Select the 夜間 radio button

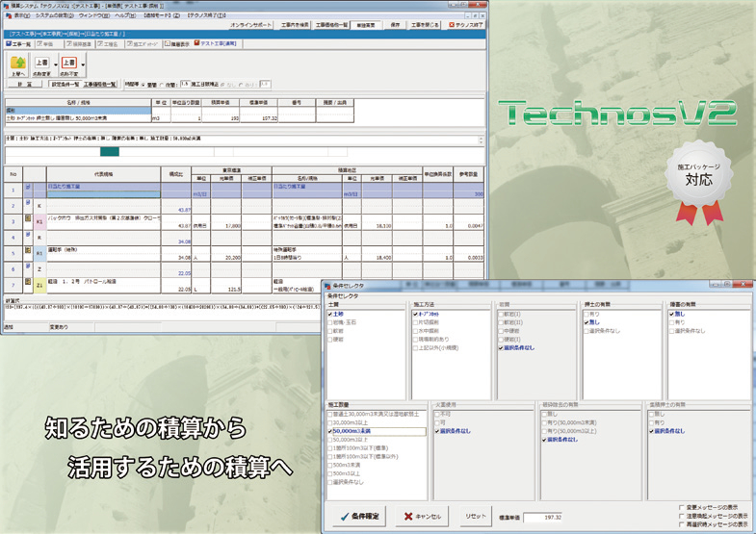[162, 85]
